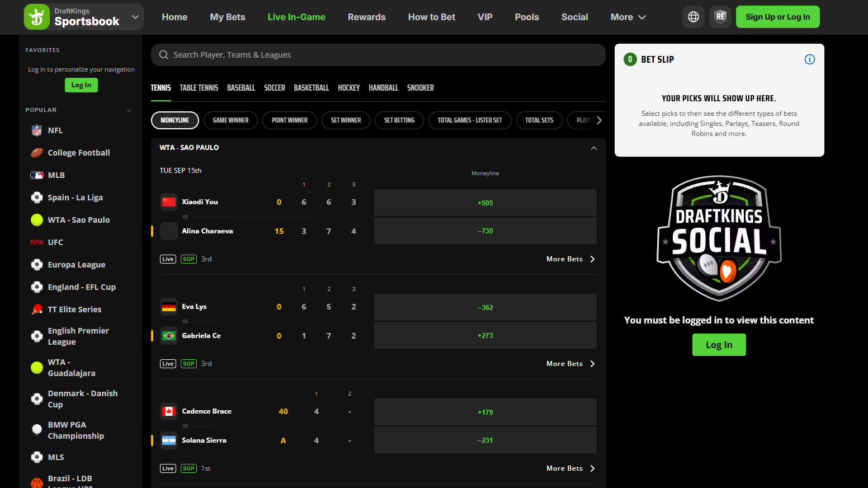Click the RE responsible gaming badge icon
This screenshot has width=868, height=488.
tap(720, 17)
